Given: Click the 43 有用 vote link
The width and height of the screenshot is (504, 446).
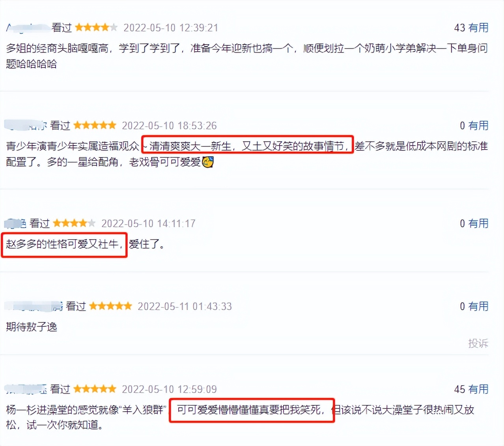Looking at the screenshot, I should pyautogui.click(x=471, y=28).
